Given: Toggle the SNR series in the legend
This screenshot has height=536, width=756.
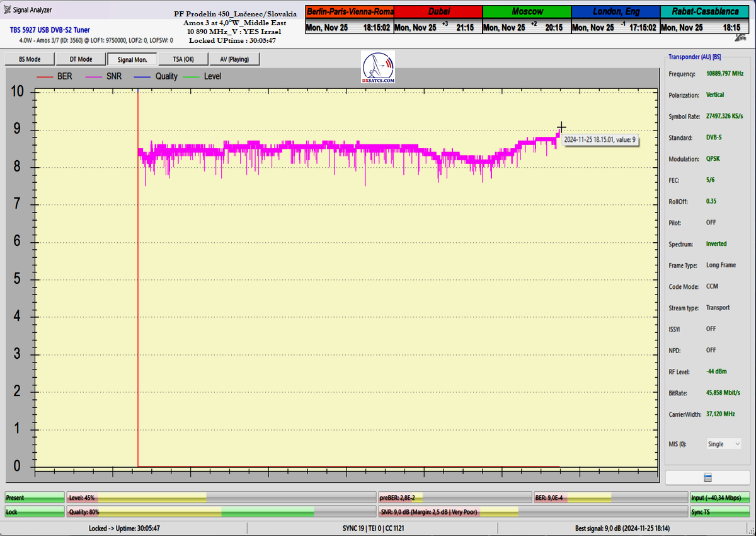Looking at the screenshot, I should pos(105,76).
